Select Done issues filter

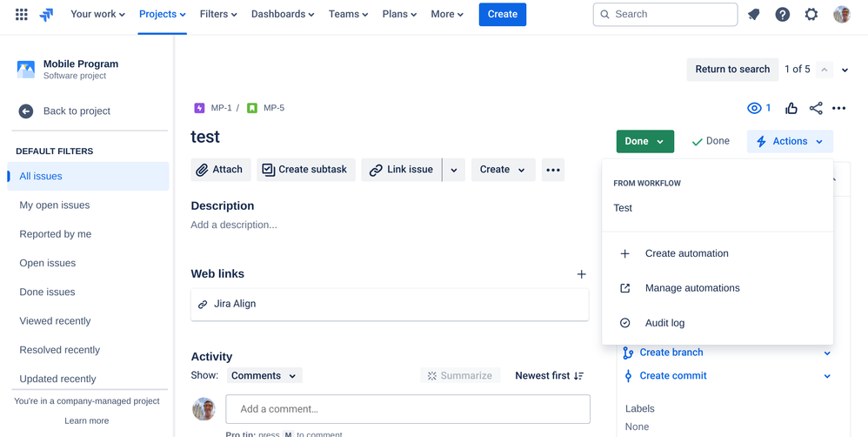(88, 292)
